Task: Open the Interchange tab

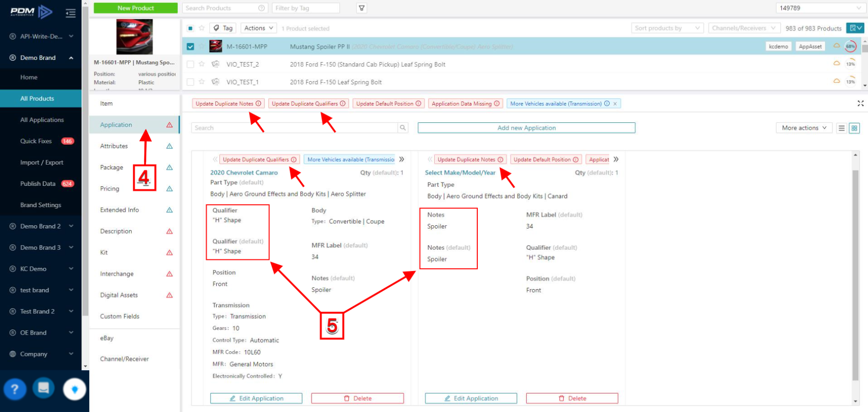Action: (134, 274)
